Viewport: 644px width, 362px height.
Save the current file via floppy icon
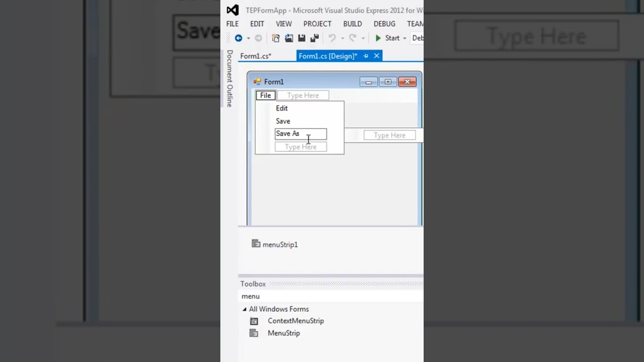point(302,38)
